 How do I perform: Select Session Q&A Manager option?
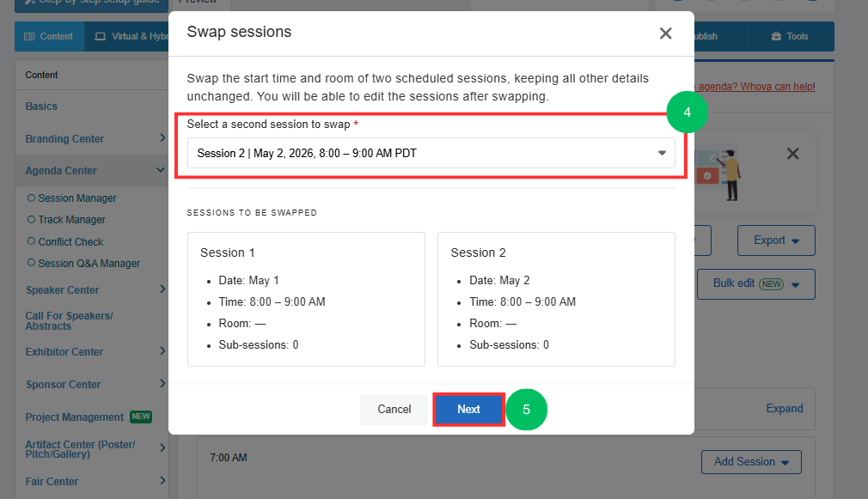83,264
